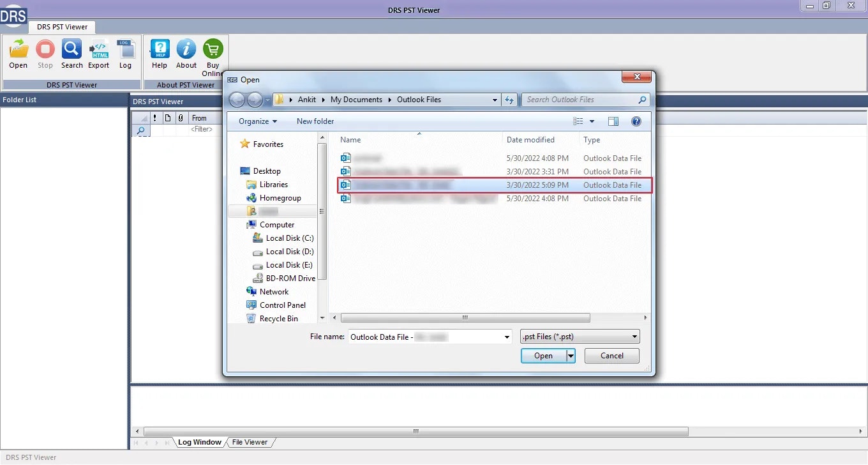868x465 pixels.
Task: Select Homegroup in navigation pane
Action: coord(280,197)
